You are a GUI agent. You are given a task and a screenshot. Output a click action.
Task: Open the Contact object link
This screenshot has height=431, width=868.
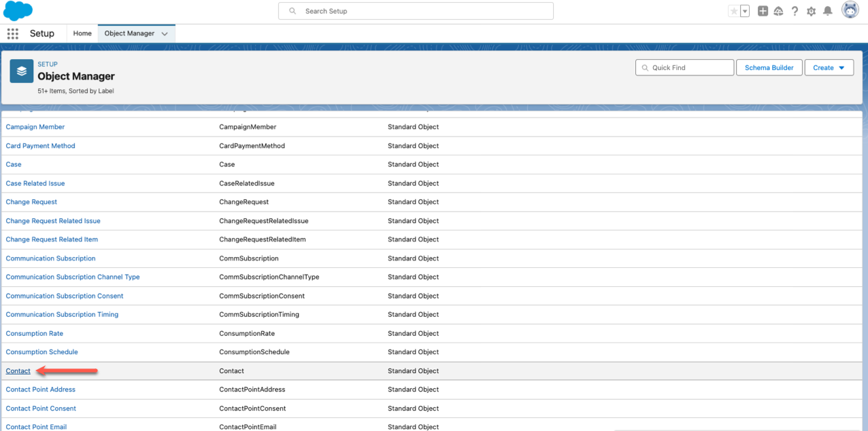[x=18, y=371]
